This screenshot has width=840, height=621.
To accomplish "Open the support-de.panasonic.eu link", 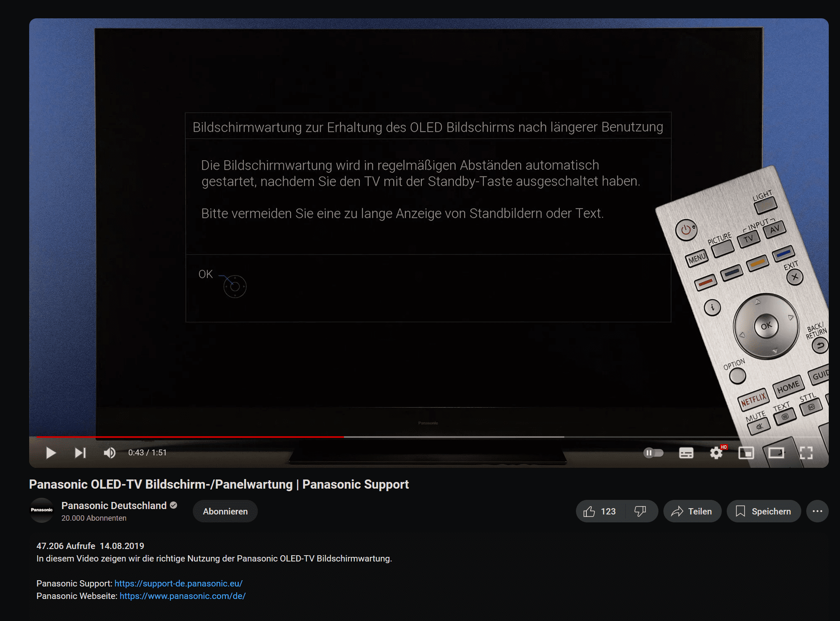I will point(178,584).
